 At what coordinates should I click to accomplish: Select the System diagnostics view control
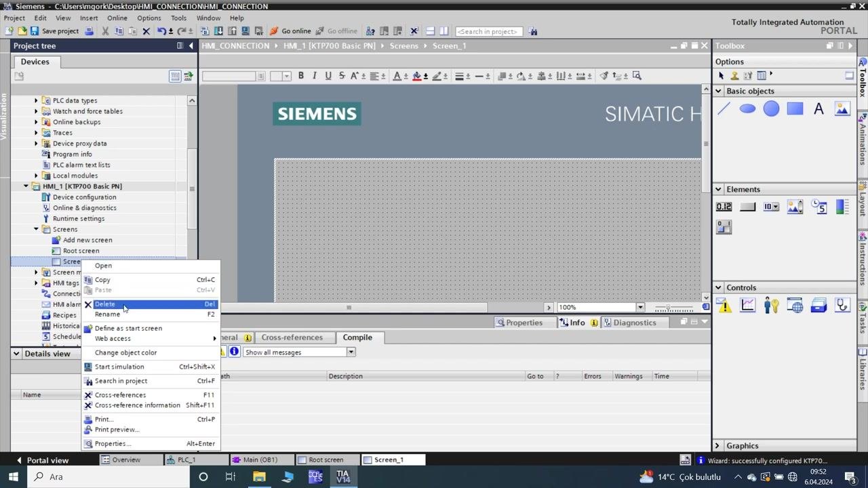coord(842,306)
